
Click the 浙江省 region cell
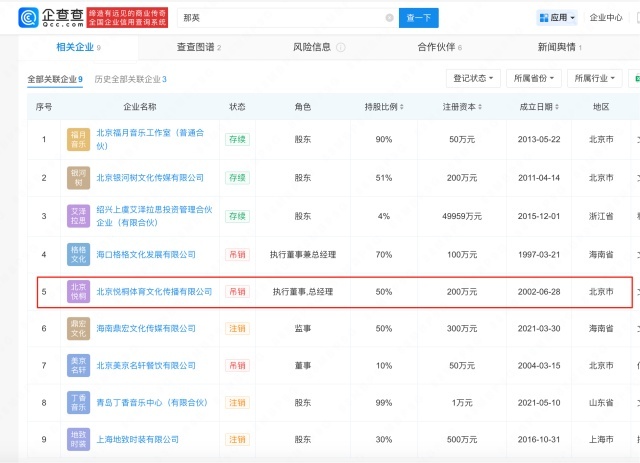point(601,216)
